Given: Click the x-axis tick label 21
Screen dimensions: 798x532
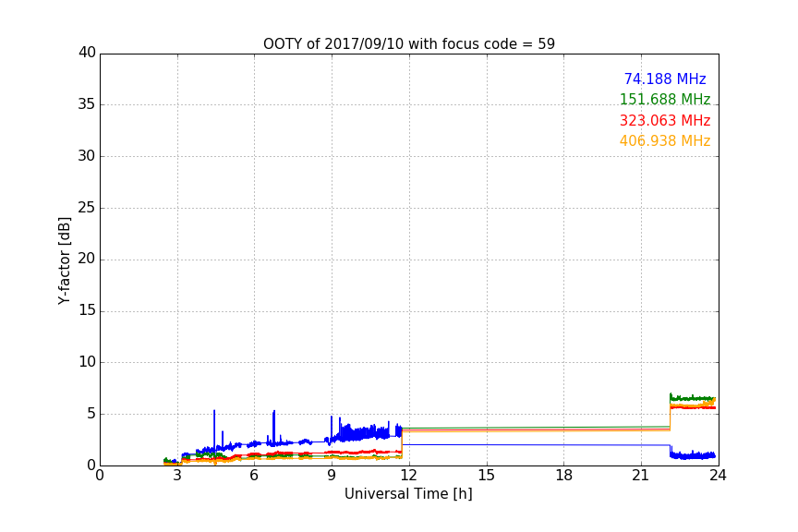Looking at the screenshot, I should (x=641, y=476).
